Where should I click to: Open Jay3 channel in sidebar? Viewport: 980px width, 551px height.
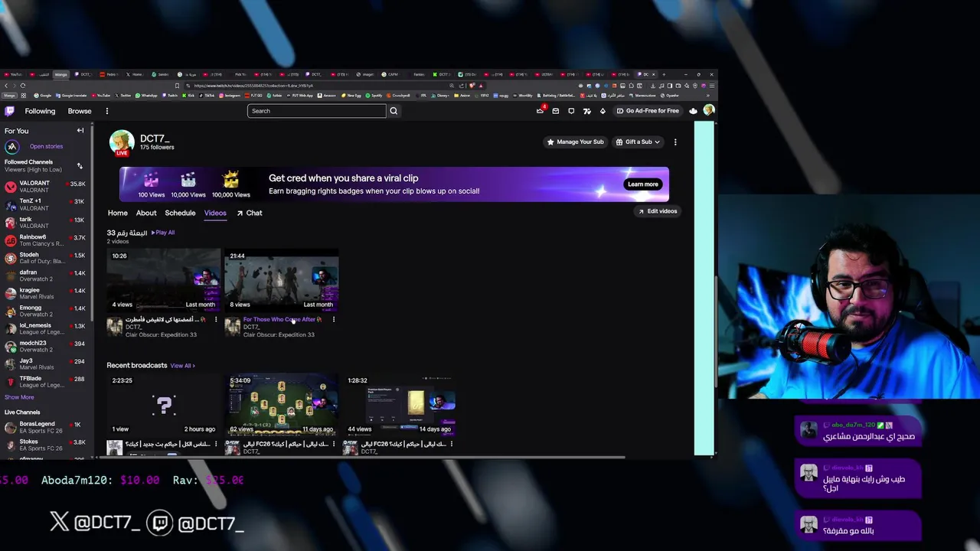[44, 364]
